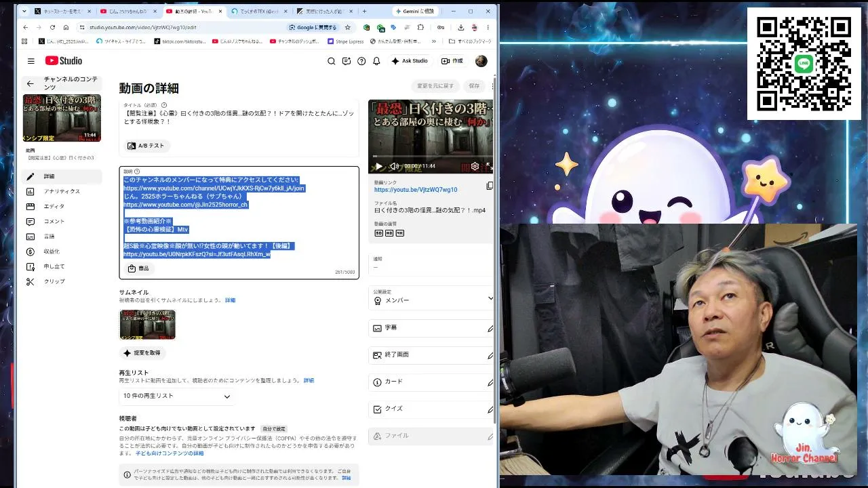Copy the video link with copy icon

[x=490, y=186]
